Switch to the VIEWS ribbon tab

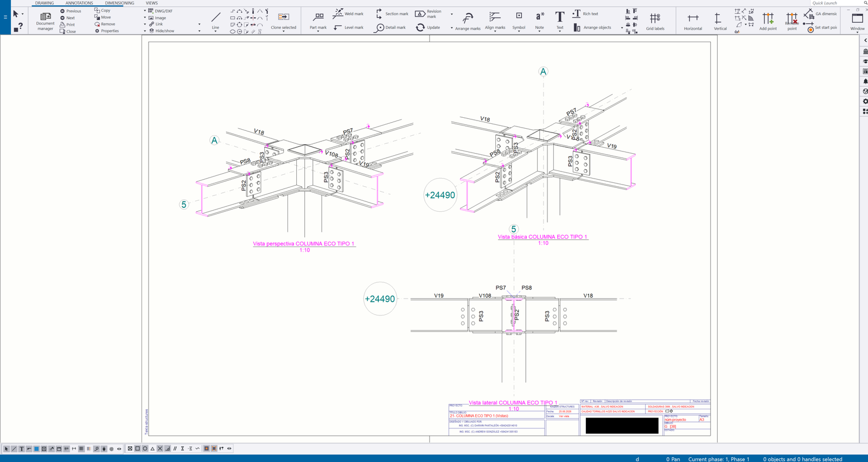click(x=151, y=3)
